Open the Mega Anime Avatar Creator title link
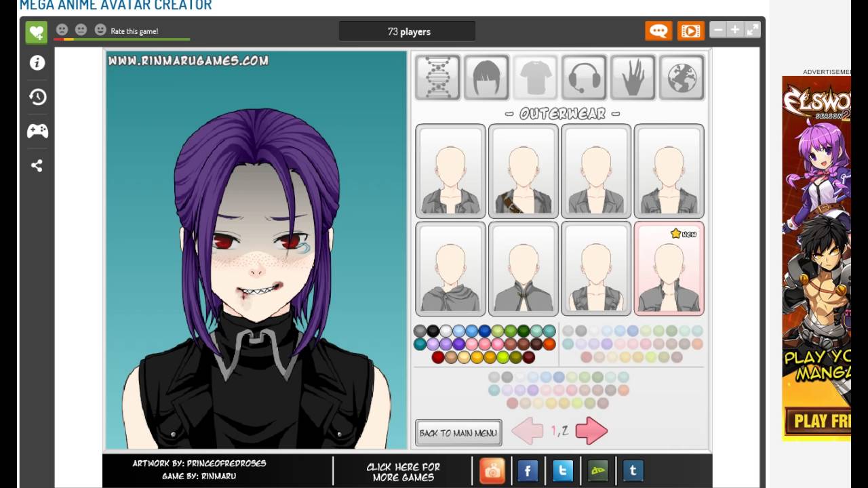This screenshot has width=868, height=488. (115, 5)
